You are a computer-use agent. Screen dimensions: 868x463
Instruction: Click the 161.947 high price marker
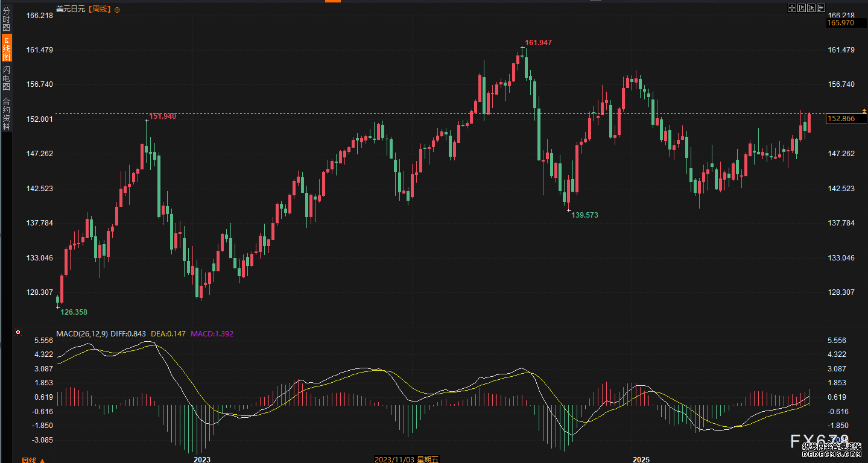538,43
